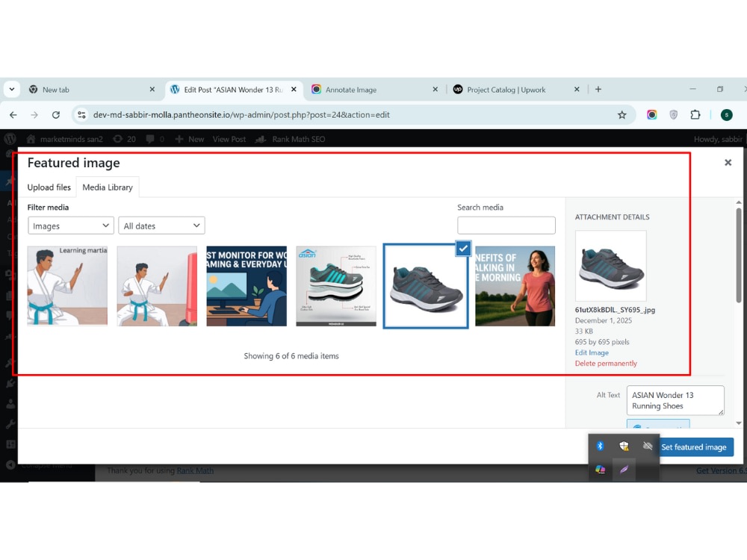Open Howdy, sabbir account menu
Screen dimensions: 747x560
[718, 139]
